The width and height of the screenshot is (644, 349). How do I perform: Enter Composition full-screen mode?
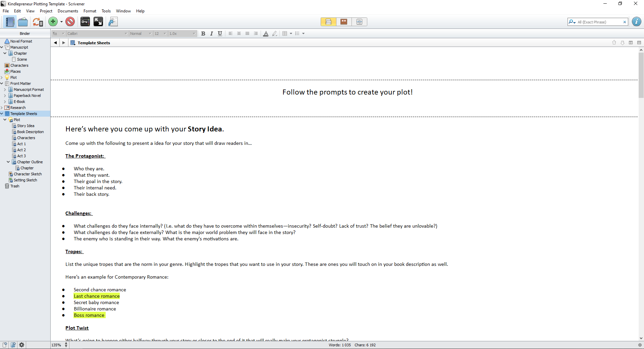[98, 21]
